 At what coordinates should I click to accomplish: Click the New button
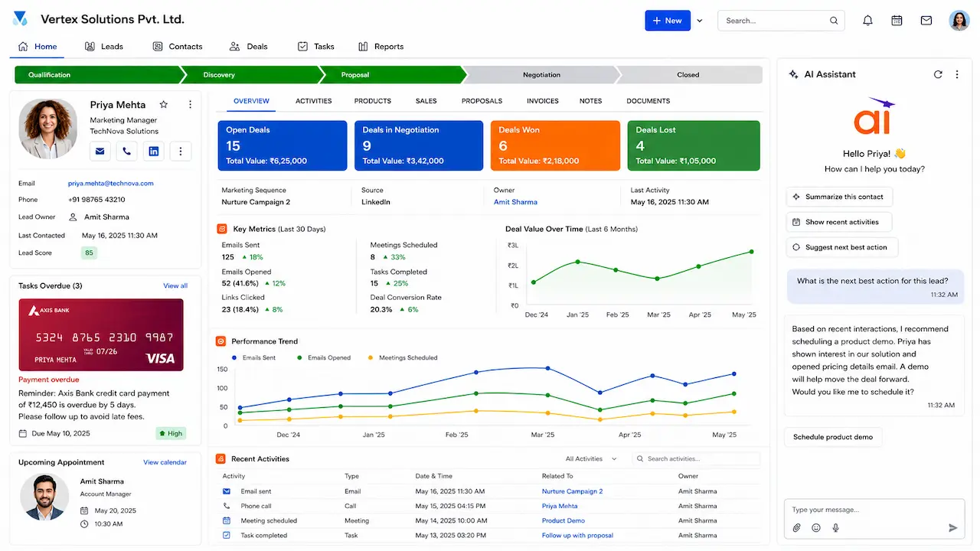point(668,21)
